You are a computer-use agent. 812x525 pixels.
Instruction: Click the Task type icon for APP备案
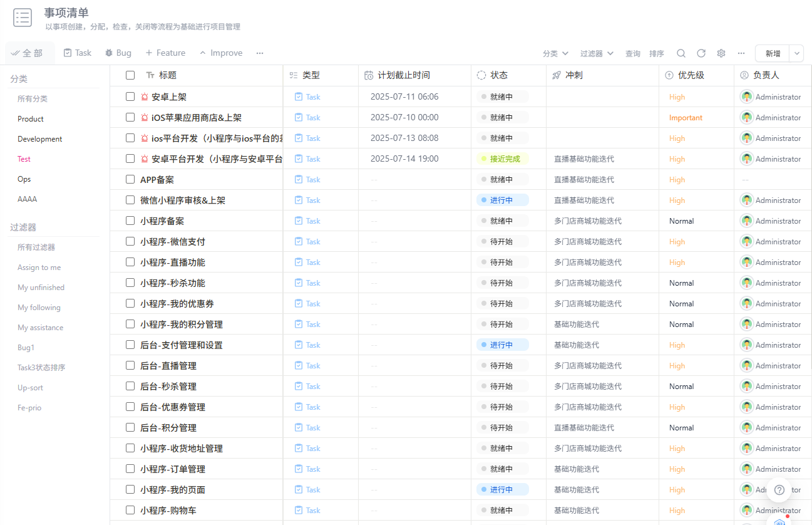299,180
